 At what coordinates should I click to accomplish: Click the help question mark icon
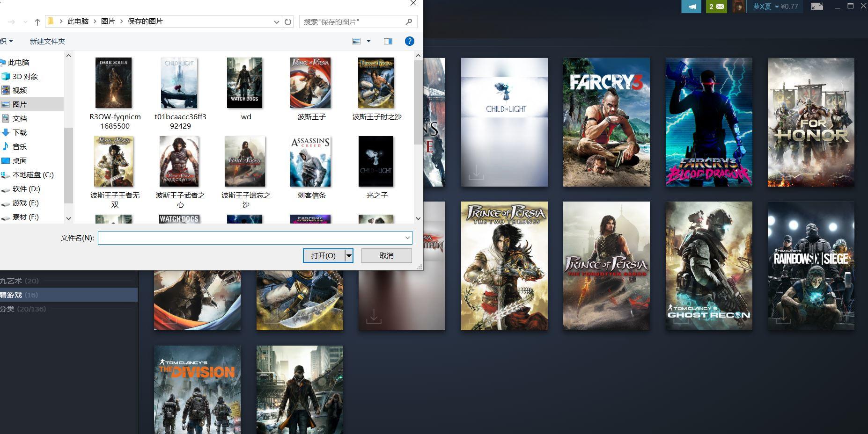point(409,41)
